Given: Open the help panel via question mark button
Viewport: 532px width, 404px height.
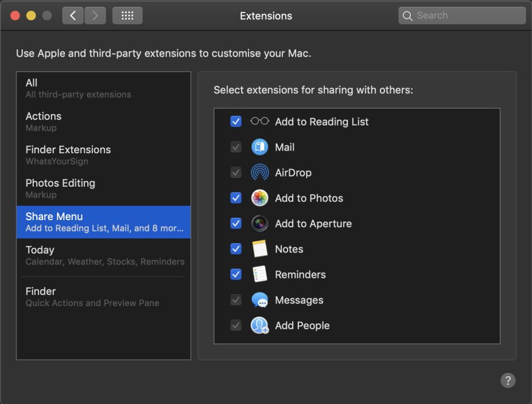Looking at the screenshot, I should point(508,380).
